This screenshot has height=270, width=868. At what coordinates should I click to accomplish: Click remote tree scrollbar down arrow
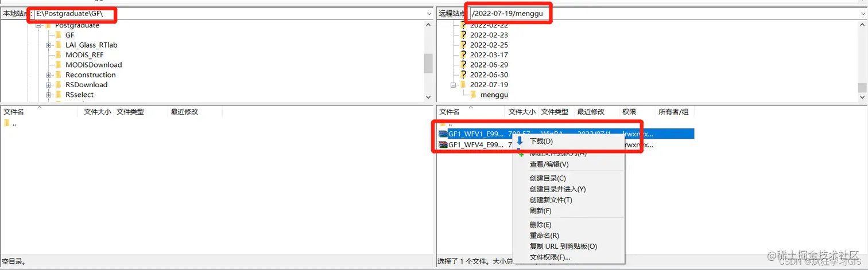(x=862, y=97)
